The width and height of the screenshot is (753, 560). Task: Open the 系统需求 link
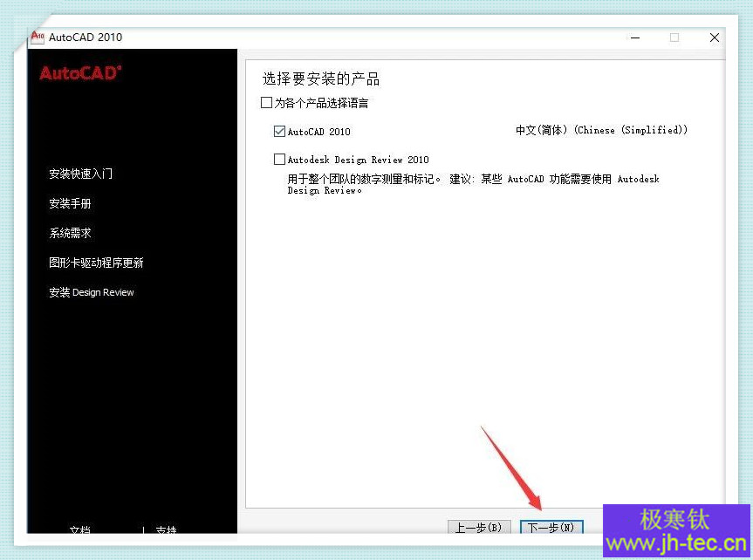point(70,233)
